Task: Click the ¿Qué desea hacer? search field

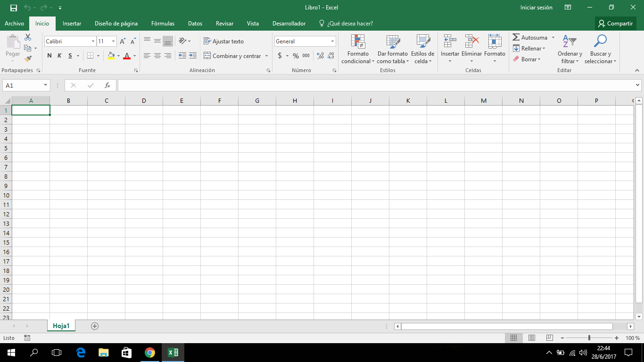Action: coord(347,24)
